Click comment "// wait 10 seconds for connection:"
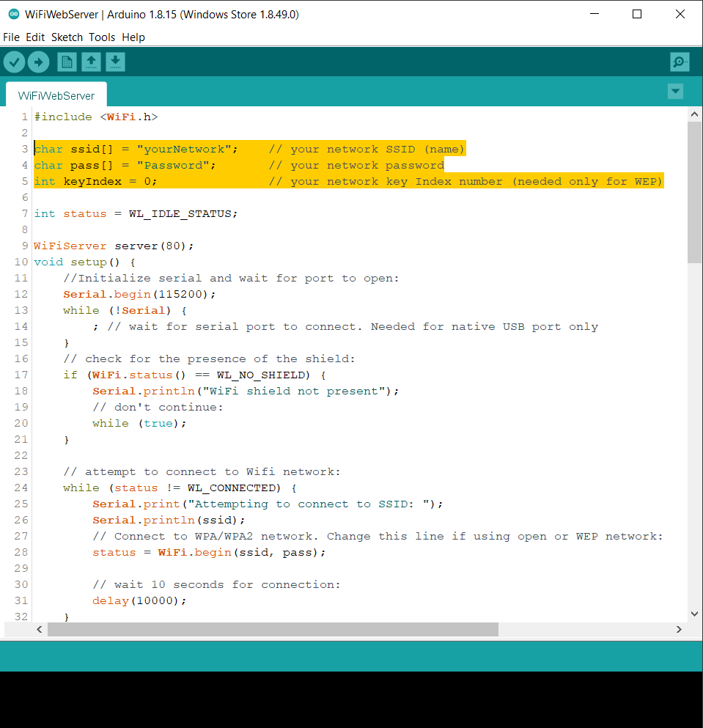This screenshot has height=728, width=703. (x=216, y=584)
